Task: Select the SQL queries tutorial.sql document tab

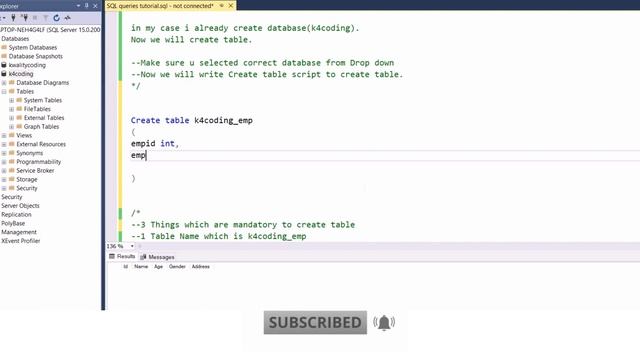Action: (160, 6)
